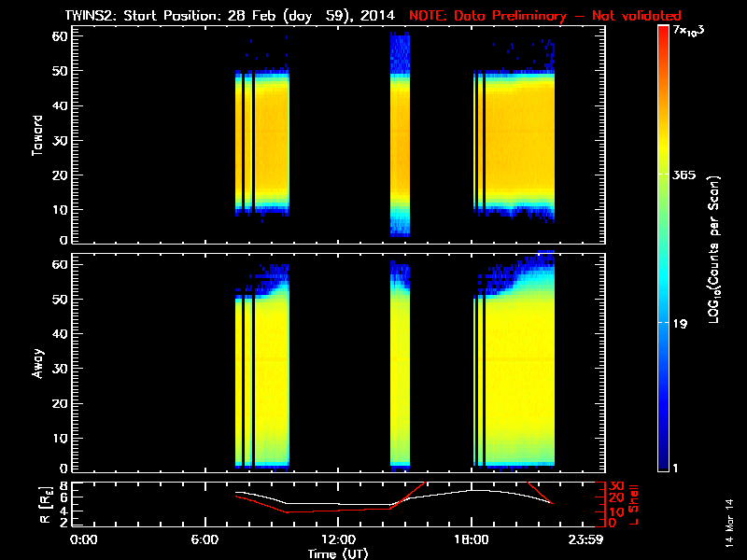Click the TWINS2 start position title text
Viewport: 747px width, 560px height.
(230, 16)
